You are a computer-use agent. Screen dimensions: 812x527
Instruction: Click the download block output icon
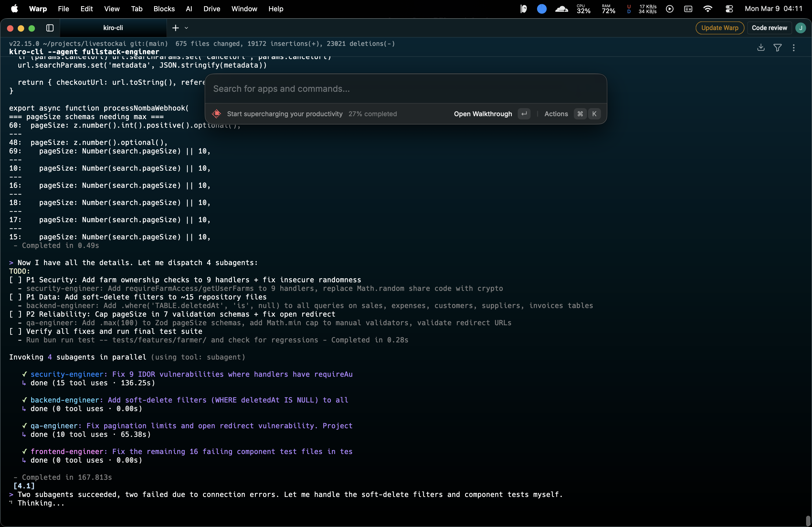[761, 48]
